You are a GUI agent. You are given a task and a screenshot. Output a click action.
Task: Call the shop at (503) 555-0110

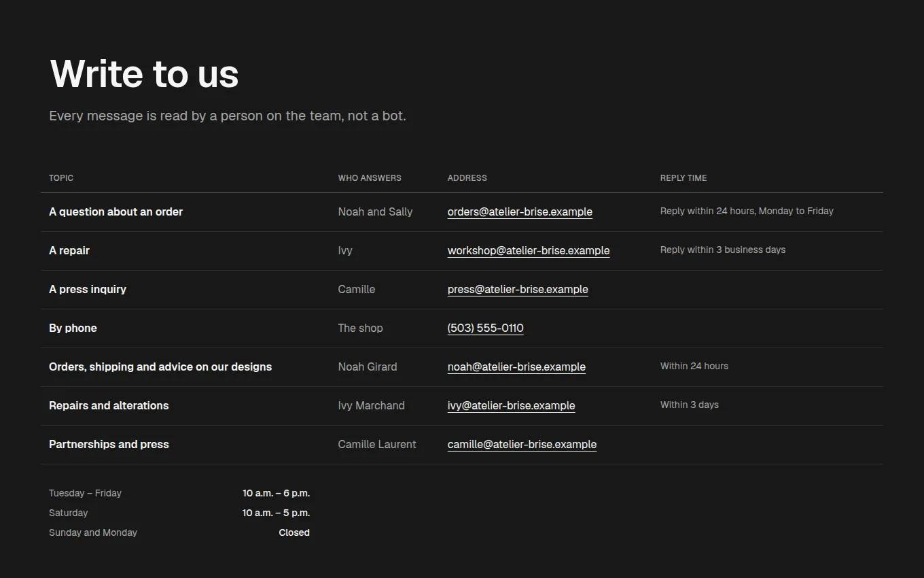(486, 328)
